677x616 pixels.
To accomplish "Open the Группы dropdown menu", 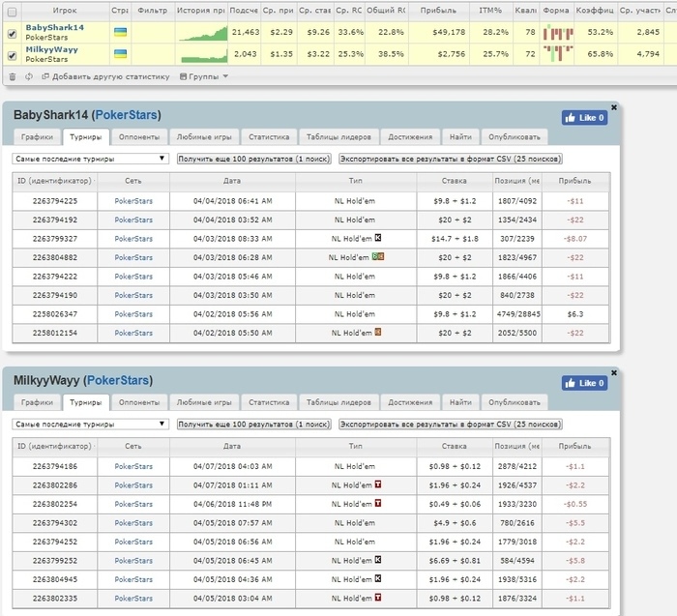I will pos(204,75).
